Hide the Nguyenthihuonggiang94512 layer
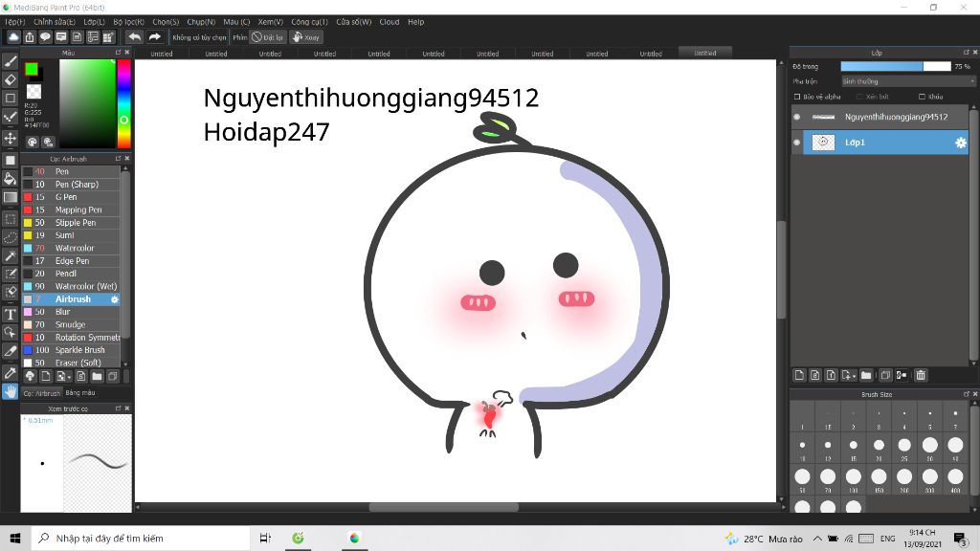The width and height of the screenshot is (980, 551). coord(796,116)
